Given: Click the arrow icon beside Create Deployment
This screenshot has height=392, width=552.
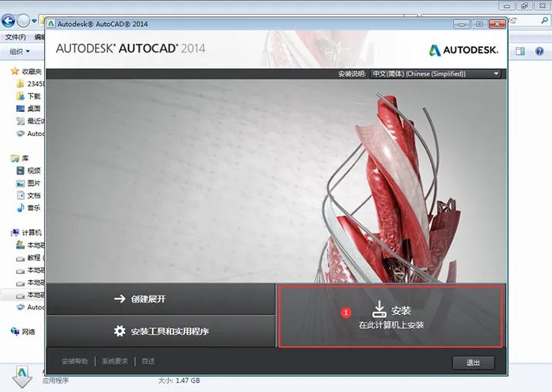Looking at the screenshot, I should tap(120, 299).
